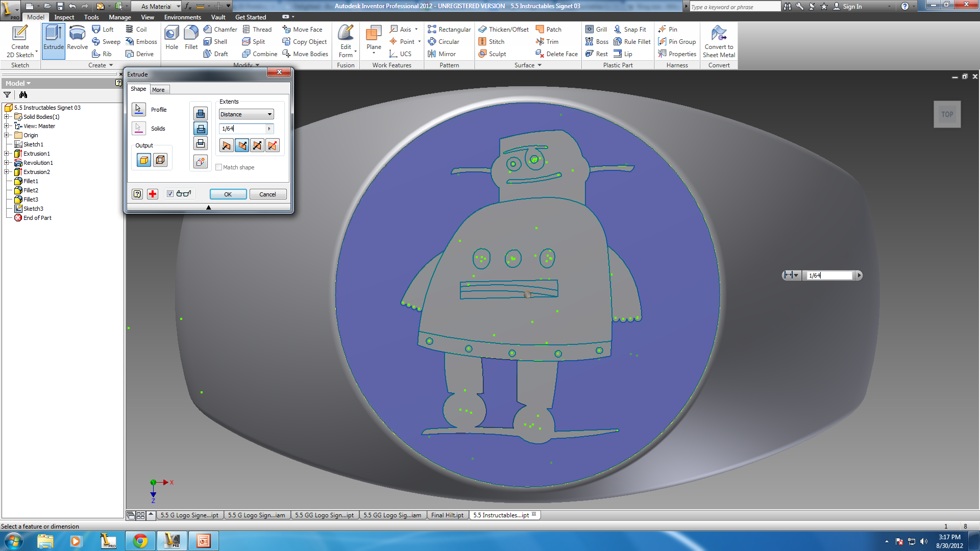Choose the Mirror tool

pyautogui.click(x=442, y=54)
